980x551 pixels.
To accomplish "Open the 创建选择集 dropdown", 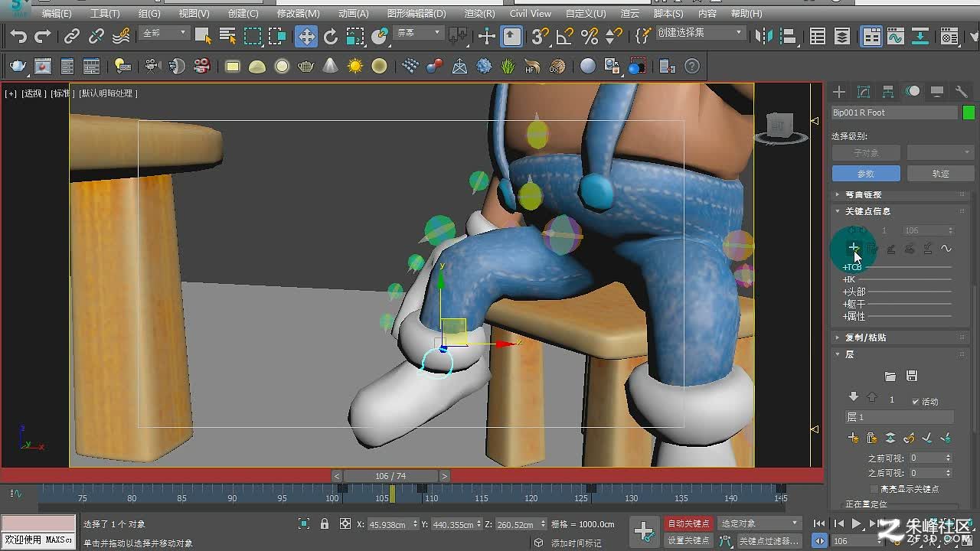I will 700,33.
